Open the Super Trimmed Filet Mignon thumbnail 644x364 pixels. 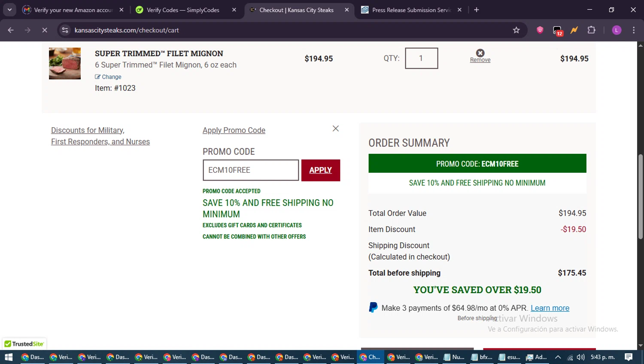tap(65, 64)
